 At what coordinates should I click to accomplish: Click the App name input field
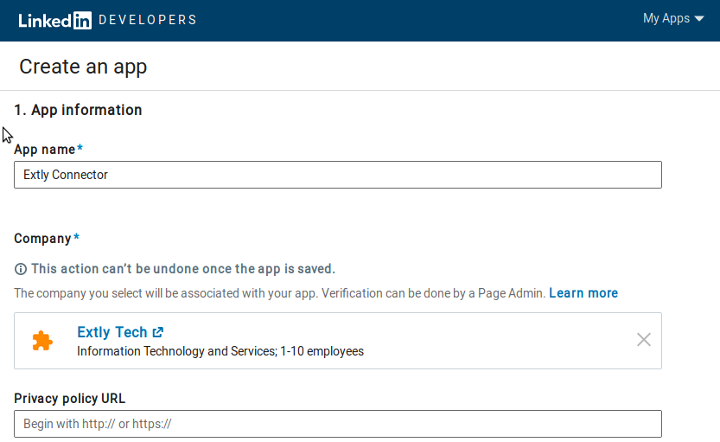(x=338, y=175)
